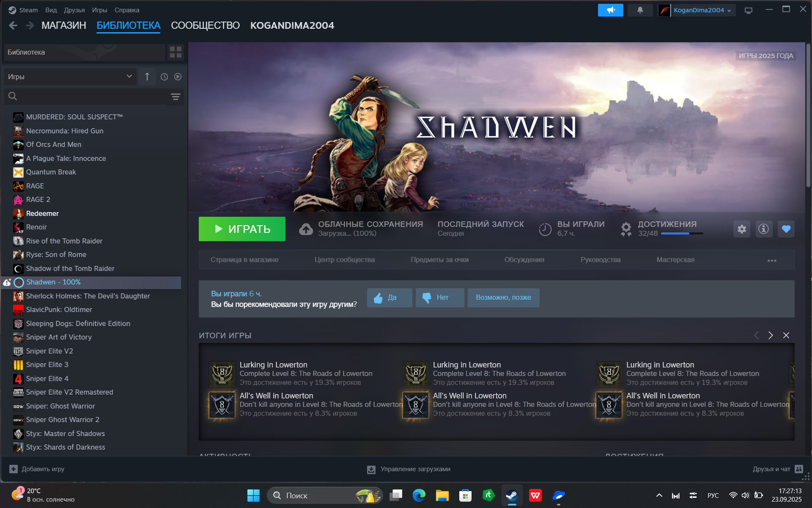
Task: Show next game summary page arrow
Action: point(771,335)
